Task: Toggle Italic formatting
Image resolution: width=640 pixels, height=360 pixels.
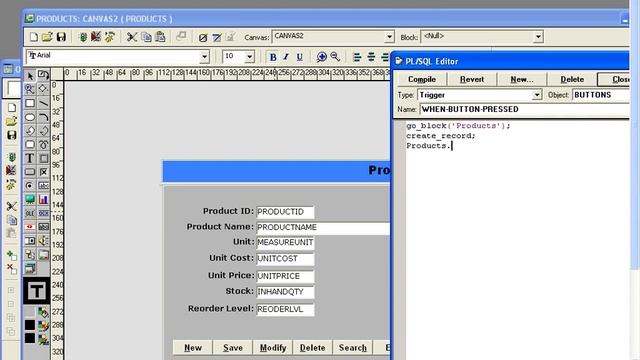Action: (286, 57)
